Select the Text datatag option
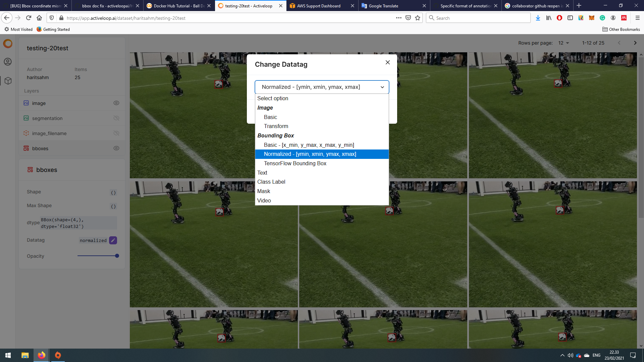The image size is (644, 362). point(322,173)
